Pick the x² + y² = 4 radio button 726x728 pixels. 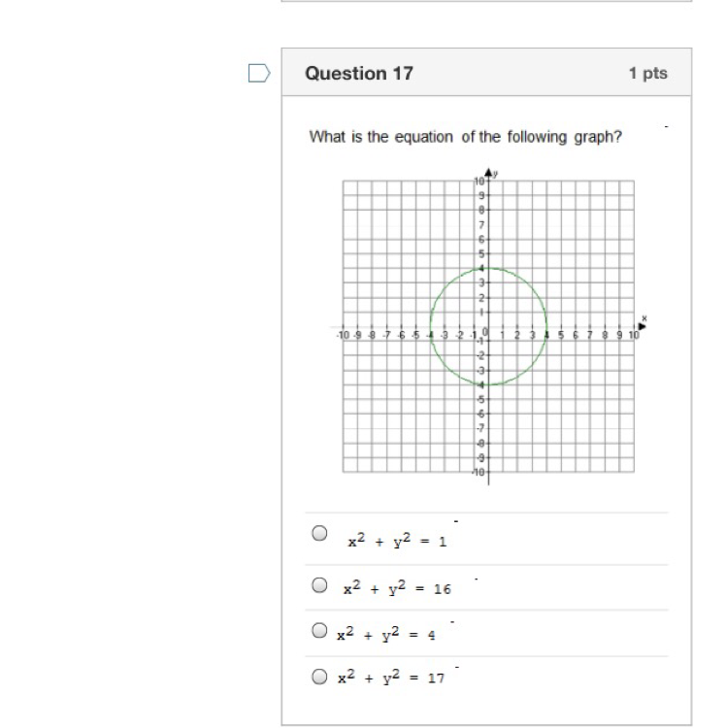point(319,631)
